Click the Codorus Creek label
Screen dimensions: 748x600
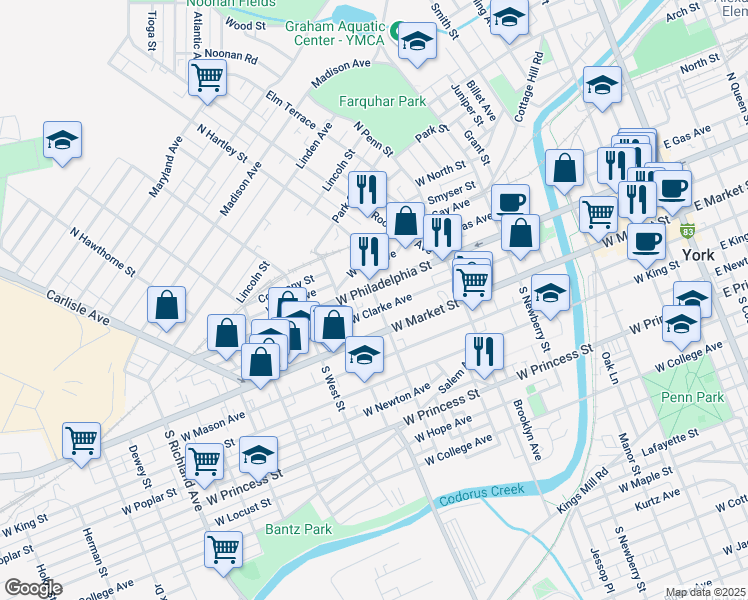[482, 495]
